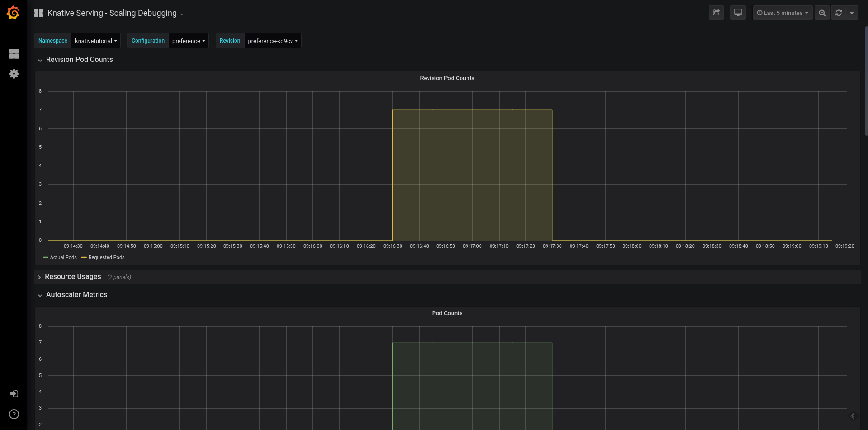Collapse the Autoscaler Metrics row
This screenshot has width=868, height=430.
(72, 295)
